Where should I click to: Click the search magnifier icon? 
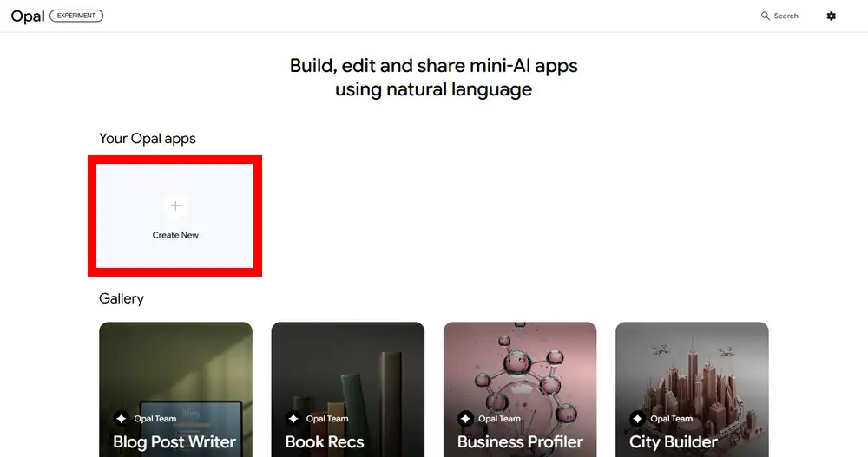(x=765, y=16)
